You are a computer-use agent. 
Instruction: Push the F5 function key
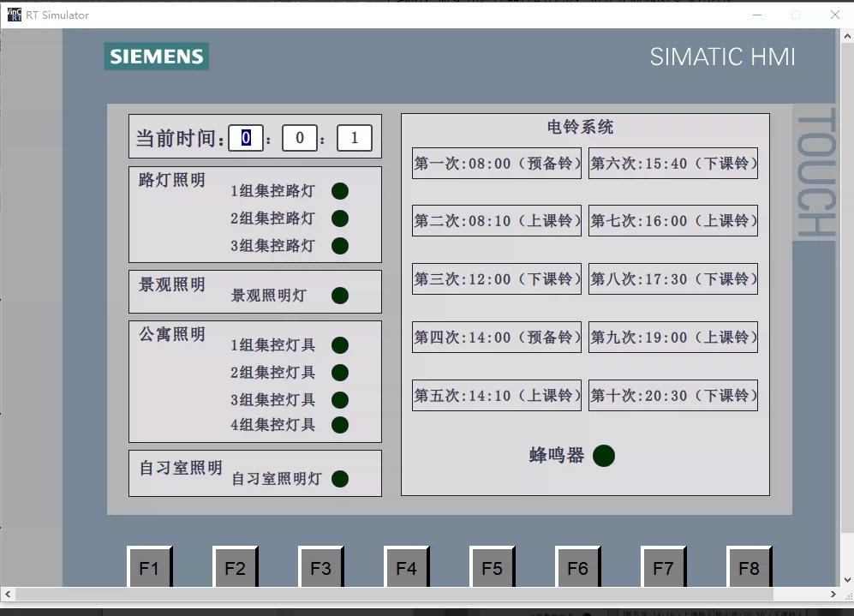pyautogui.click(x=493, y=567)
